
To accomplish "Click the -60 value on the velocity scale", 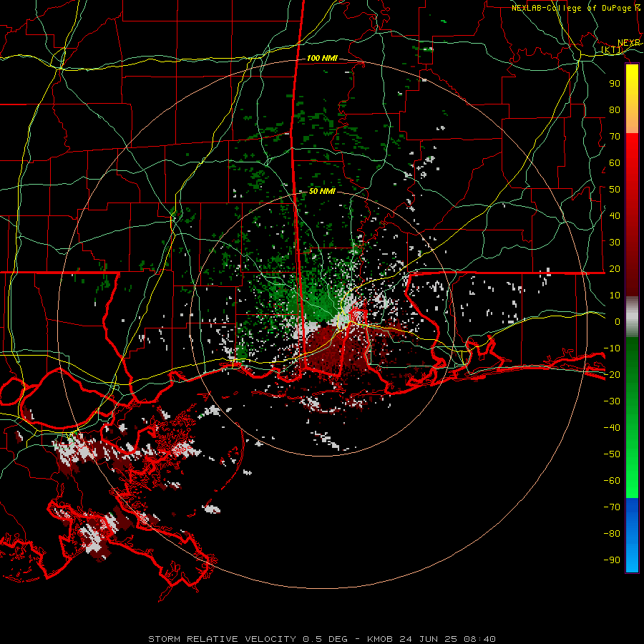I will (x=612, y=481).
